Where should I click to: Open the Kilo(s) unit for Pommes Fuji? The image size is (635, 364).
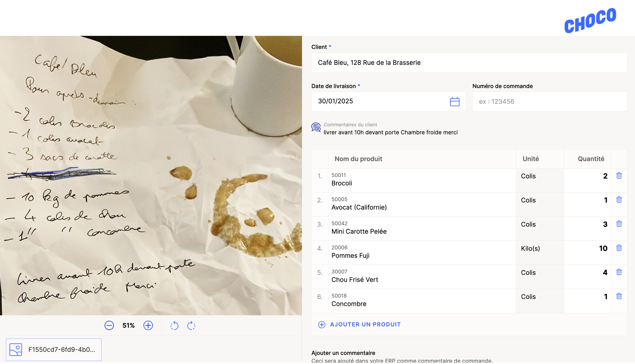click(x=540, y=253)
